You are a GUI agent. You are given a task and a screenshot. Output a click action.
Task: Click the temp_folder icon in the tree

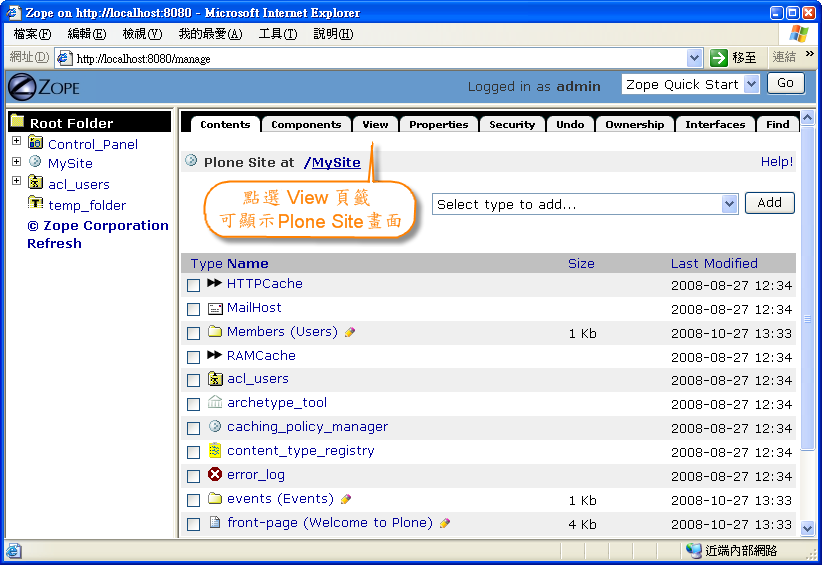(36, 202)
